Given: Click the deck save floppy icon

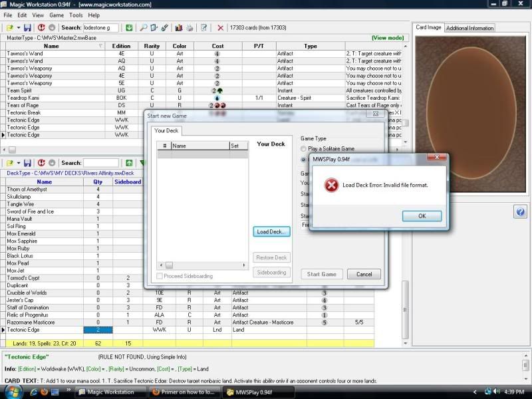Looking at the screenshot, I should pyautogui.click(x=27, y=163).
